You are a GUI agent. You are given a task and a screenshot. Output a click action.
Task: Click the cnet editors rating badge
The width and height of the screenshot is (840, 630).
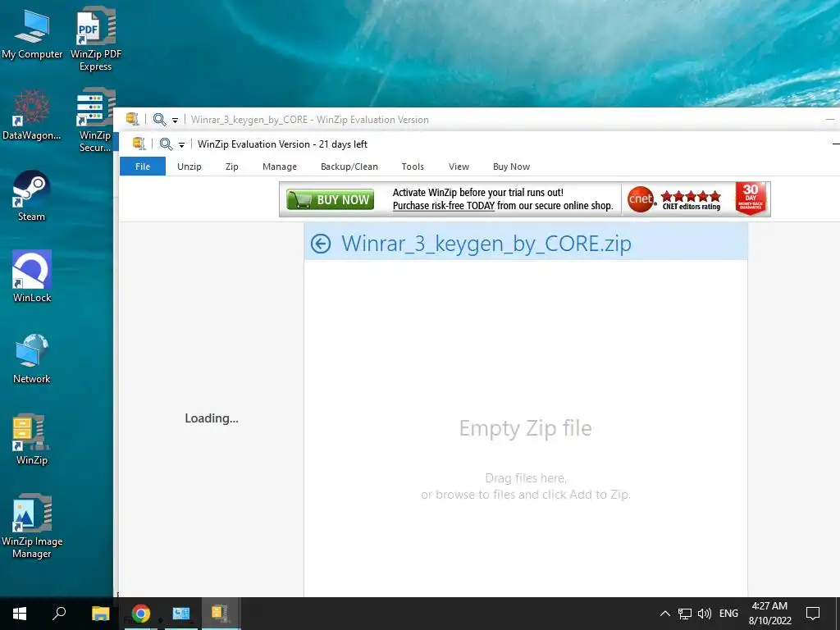click(x=674, y=199)
